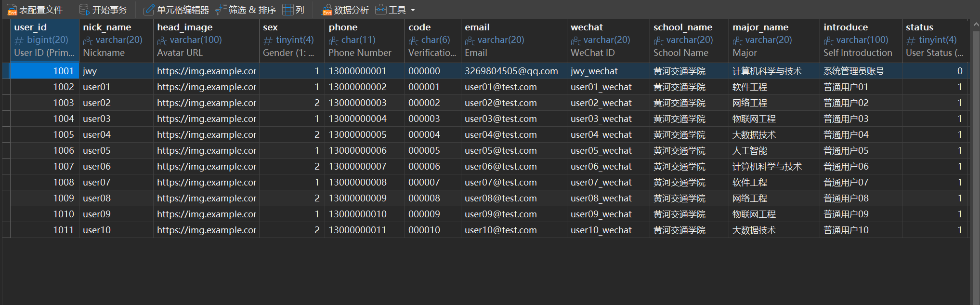Click the user_id cell 1006
Screen dimensions: 980x305
(45, 150)
